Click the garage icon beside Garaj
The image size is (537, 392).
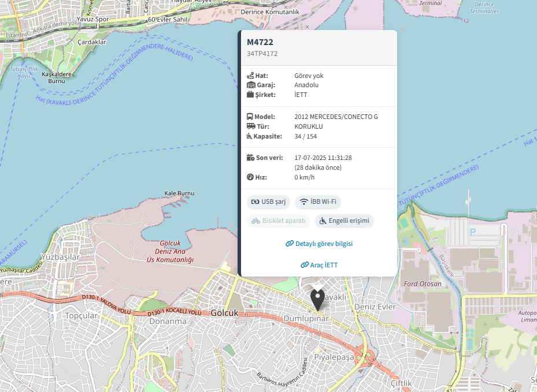point(251,85)
